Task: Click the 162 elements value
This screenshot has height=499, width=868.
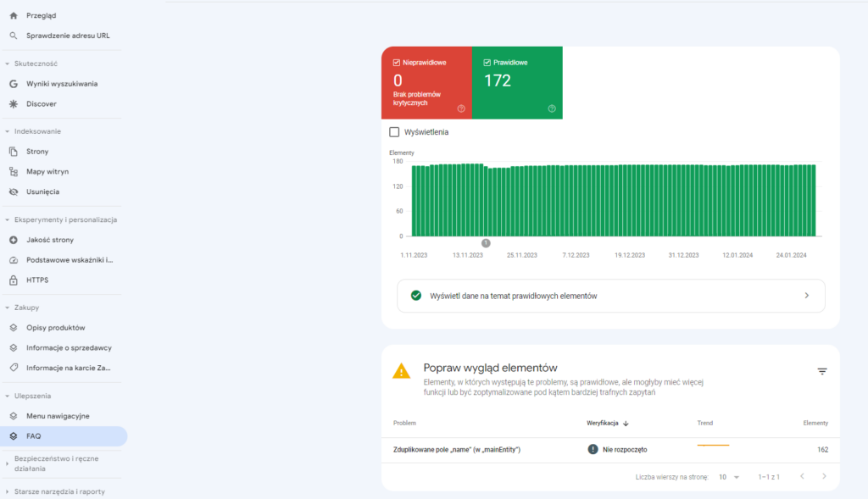Action: [822, 450]
